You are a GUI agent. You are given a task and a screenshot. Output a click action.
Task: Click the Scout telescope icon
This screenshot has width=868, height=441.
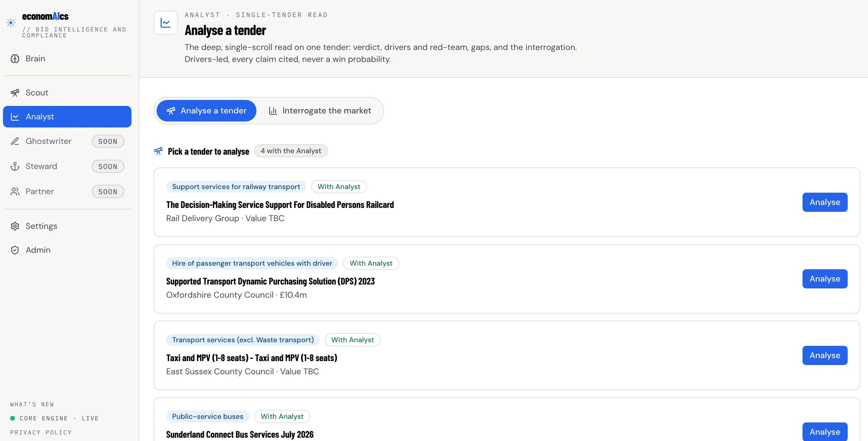[15, 93]
